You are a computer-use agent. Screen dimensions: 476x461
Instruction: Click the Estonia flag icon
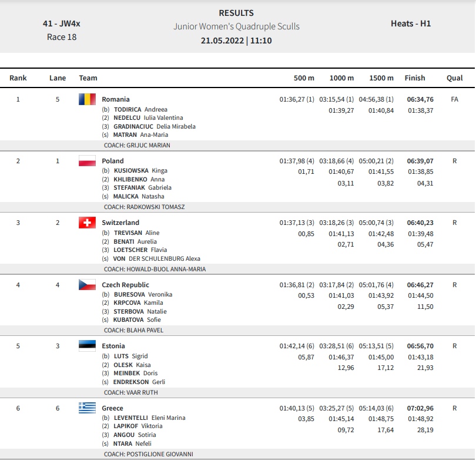87,346
